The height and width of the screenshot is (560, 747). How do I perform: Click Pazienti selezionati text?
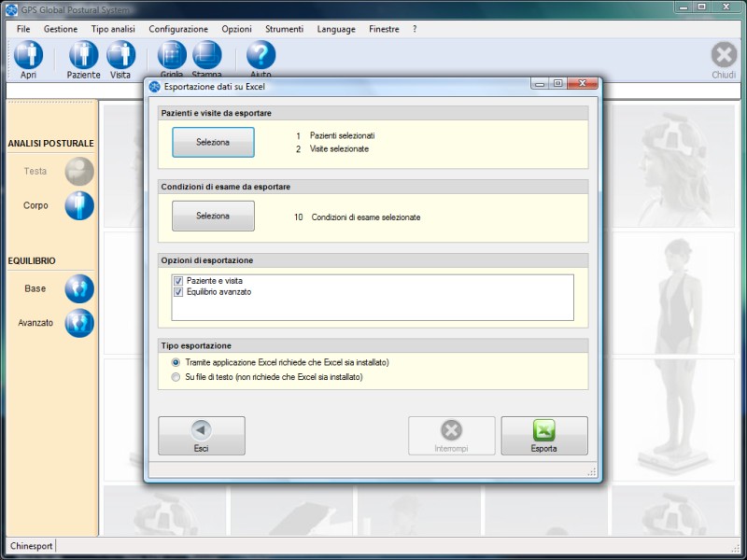tap(342, 135)
